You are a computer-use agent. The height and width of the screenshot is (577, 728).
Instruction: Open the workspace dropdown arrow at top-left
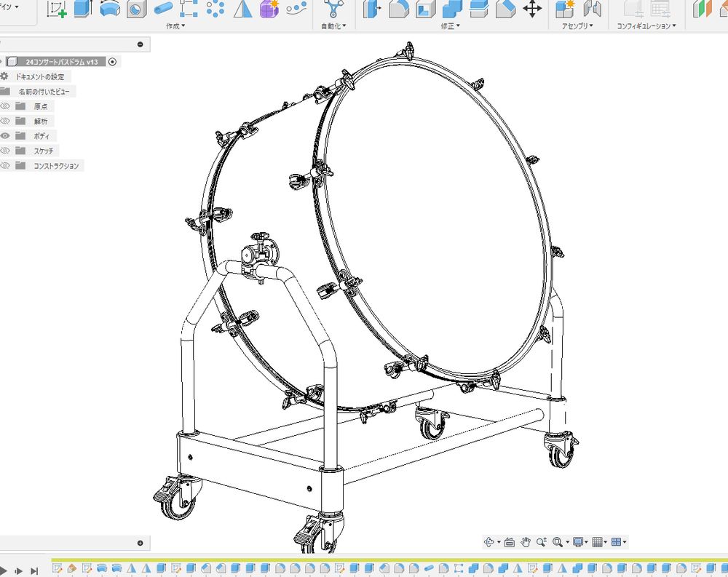tap(17, 7)
